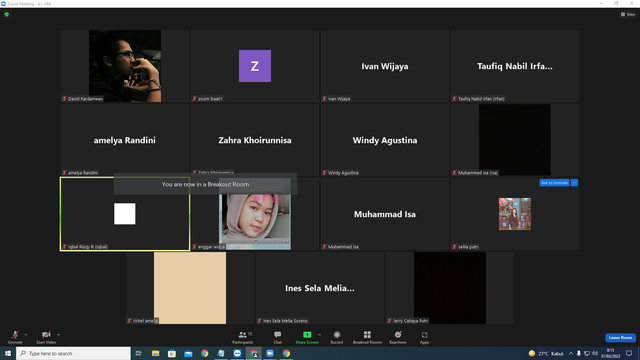Select richel amelia's beige video tile
The width and height of the screenshot is (640, 360).
190,288
